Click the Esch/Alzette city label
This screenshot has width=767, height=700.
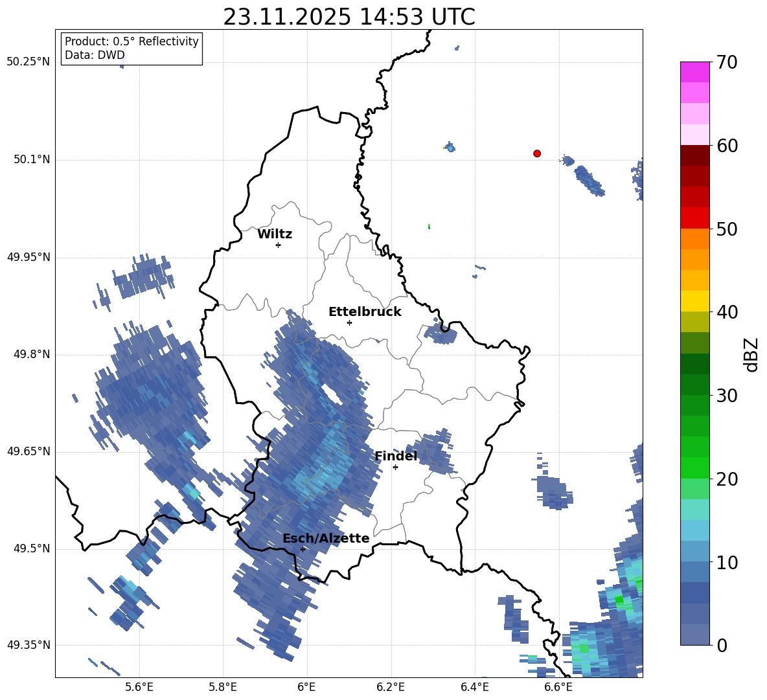(x=326, y=538)
